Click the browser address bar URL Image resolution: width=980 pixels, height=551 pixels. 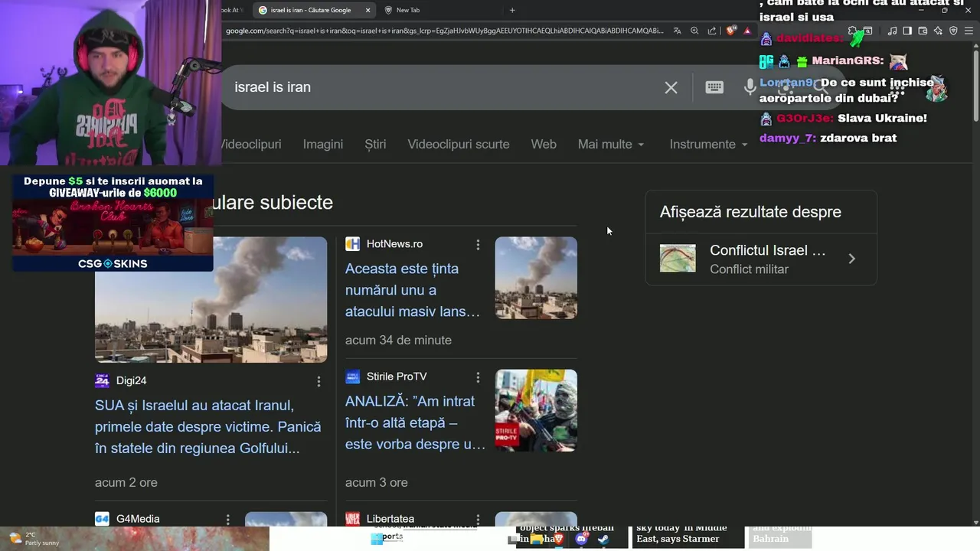(444, 31)
